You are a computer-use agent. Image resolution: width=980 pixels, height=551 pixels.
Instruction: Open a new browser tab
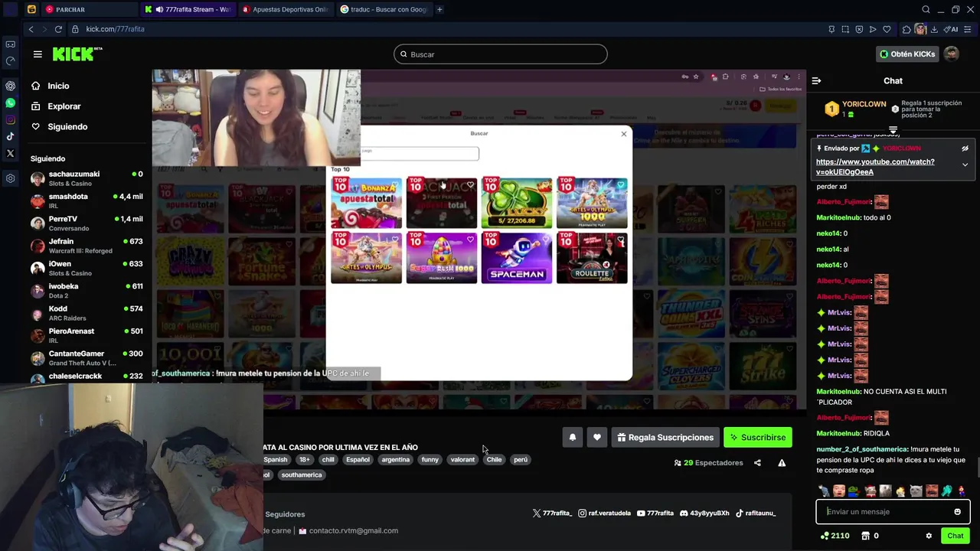[x=439, y=9]
